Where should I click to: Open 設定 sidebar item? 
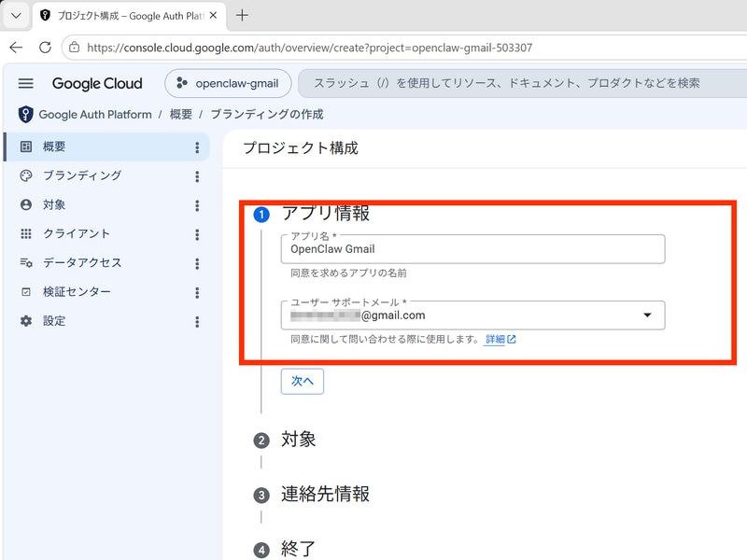106,321
